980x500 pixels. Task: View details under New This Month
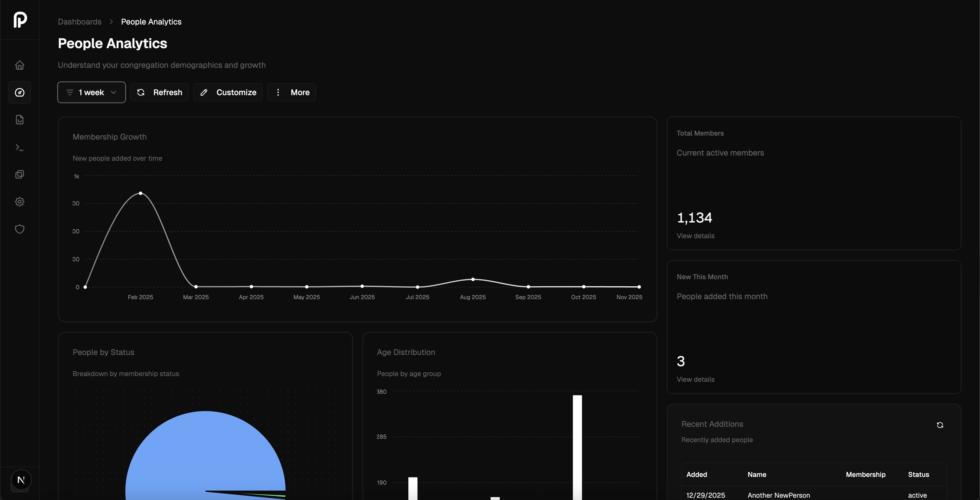[695, 379]
